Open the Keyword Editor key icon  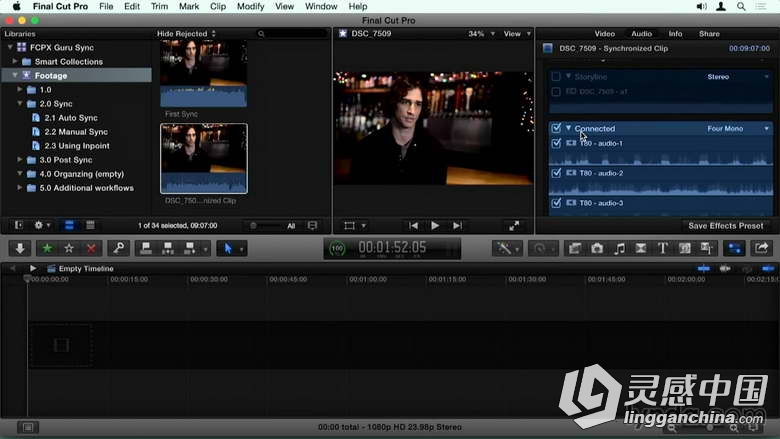[x=118, y=248]
